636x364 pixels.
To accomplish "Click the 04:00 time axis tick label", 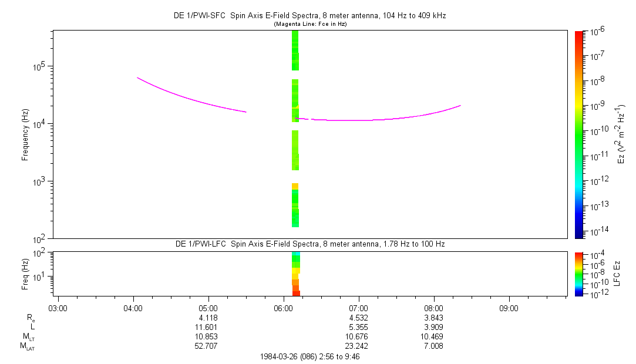I will [133, 308].
